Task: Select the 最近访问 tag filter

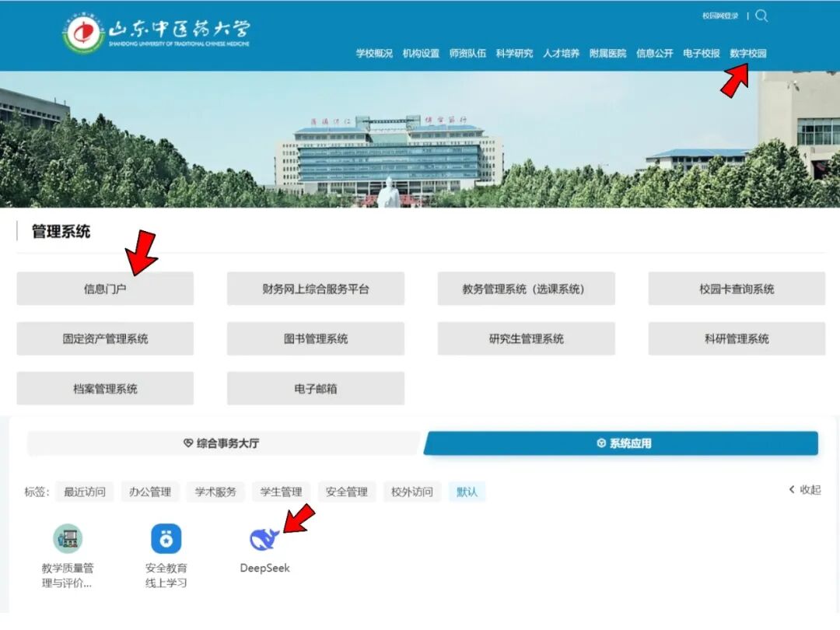Action: pyautogui.click(x=85, y=492)
